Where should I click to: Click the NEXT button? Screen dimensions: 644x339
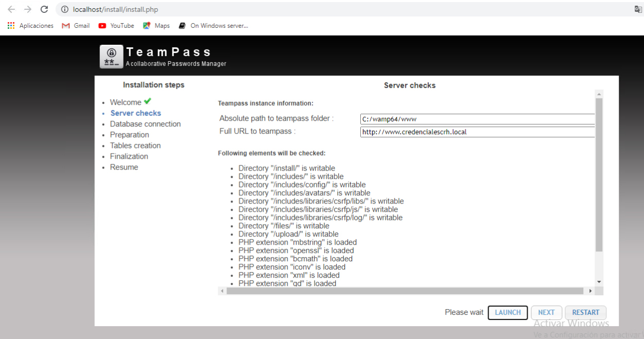click(x=546, y=312)
